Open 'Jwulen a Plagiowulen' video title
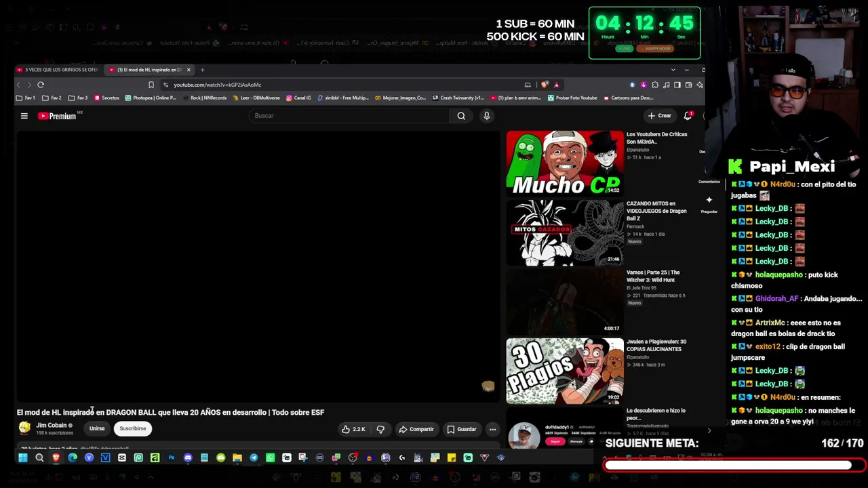Viewport: 868px width, 488px height. 656,346
